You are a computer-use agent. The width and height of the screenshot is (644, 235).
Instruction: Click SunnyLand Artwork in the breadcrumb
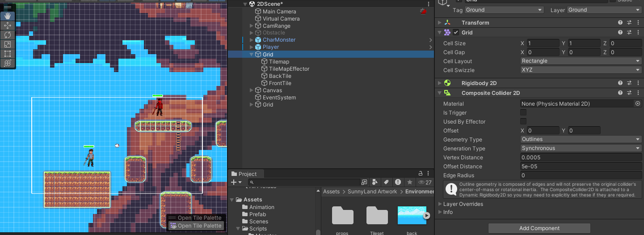click(372, 192)
